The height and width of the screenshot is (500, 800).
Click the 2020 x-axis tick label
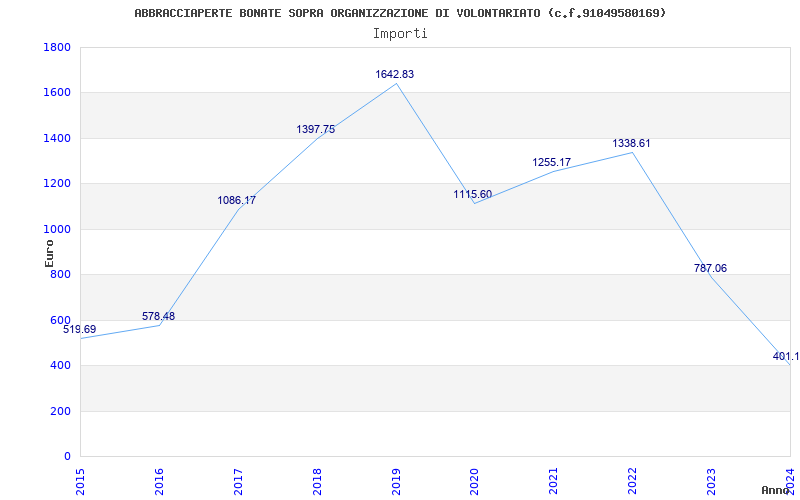click(474, 482)
